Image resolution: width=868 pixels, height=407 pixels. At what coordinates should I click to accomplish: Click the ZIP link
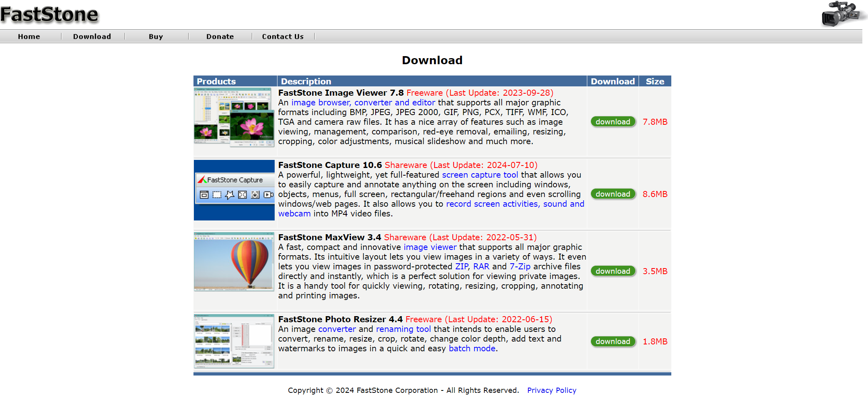[x=462, y=266]
